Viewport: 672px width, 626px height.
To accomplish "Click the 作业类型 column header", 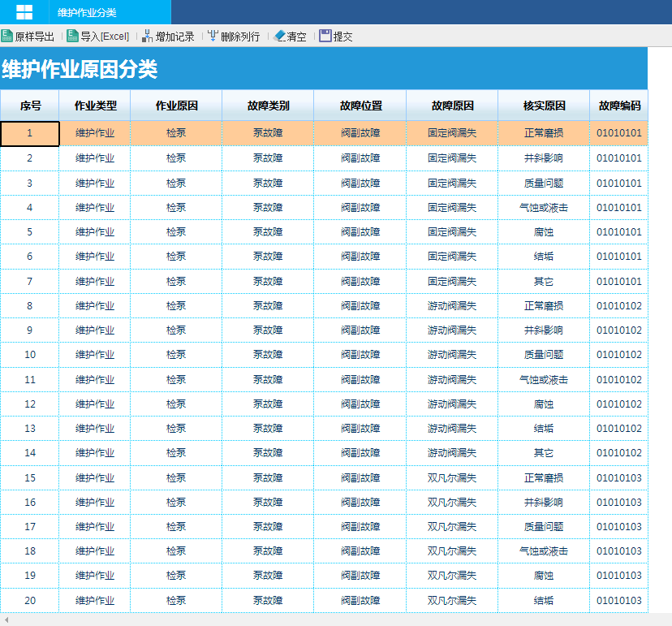I will click(95, 106).
